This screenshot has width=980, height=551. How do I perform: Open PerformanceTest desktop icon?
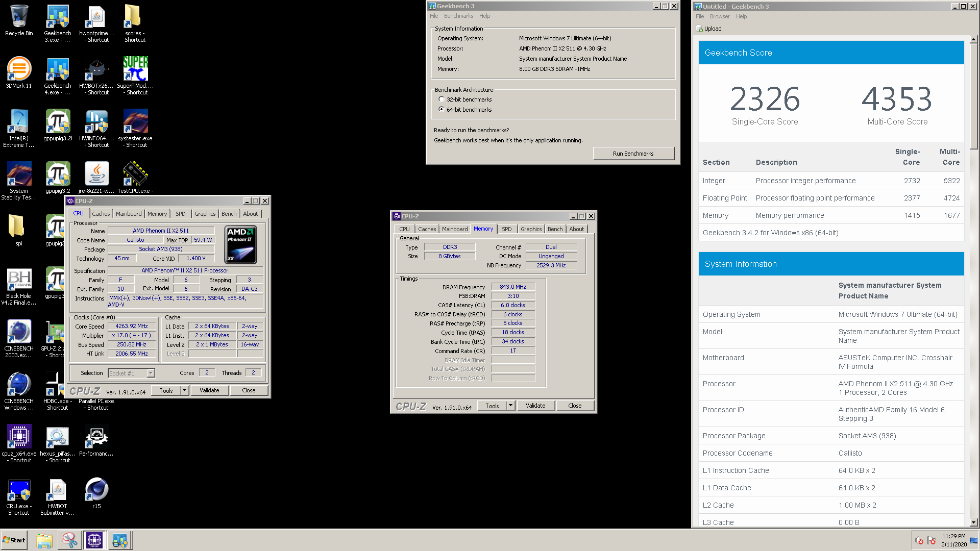pos(96,441)
